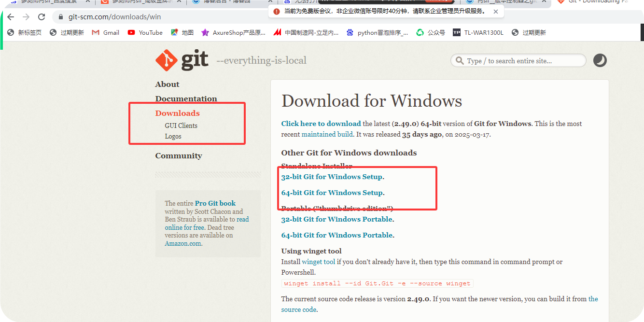The height and width of the screenshot is (322, 644).
Task: Open the 'source code' link
Action: coord(299,309)
